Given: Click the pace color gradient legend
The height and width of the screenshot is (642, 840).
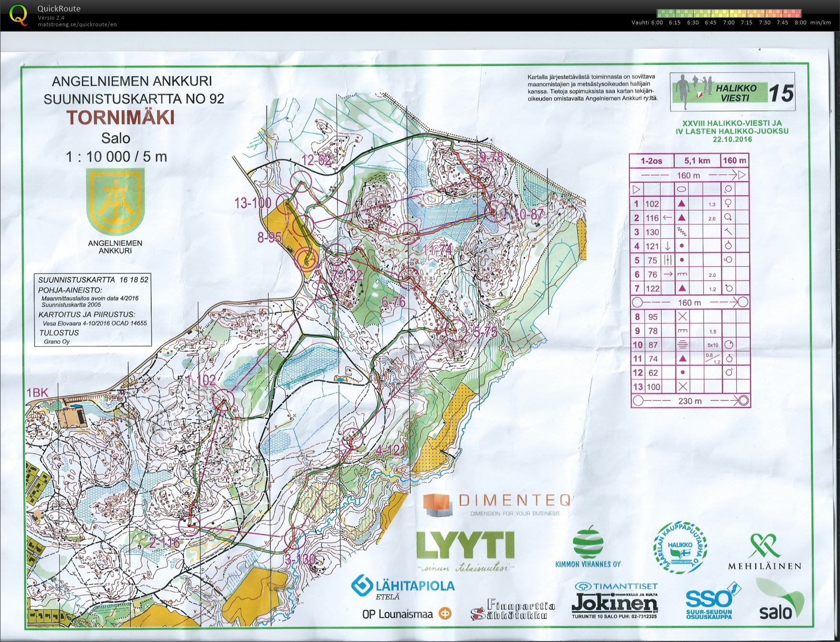Looking at the screenshot, I should (728, 13).
